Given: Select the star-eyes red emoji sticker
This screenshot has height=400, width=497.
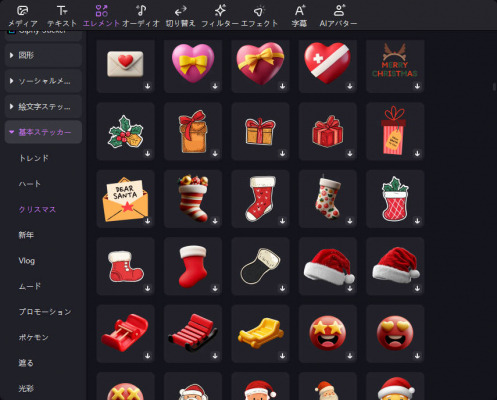Looking at the screenshot, I should click(x=328, y=333).
